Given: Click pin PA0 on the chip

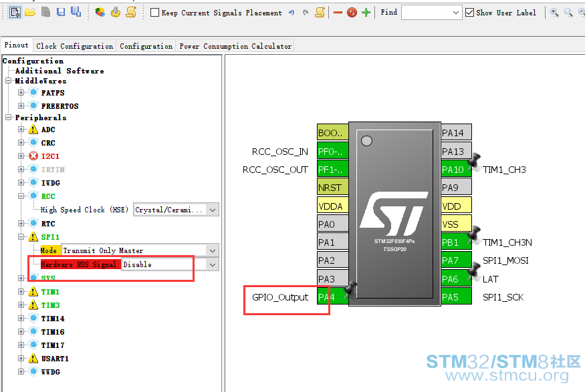Looking at the screenshot, I should [x=332, y=224].
